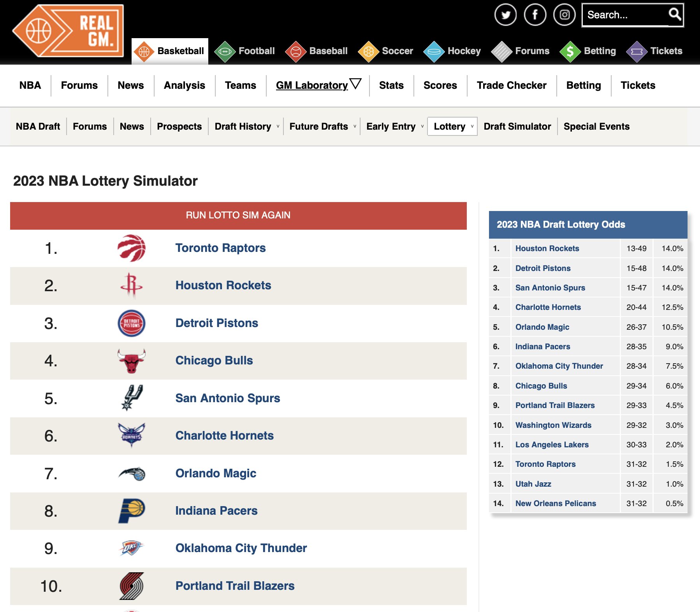Screen dimensions: 700x612
Task: Click the Soccer ball icon
Action: click(368, 51)
